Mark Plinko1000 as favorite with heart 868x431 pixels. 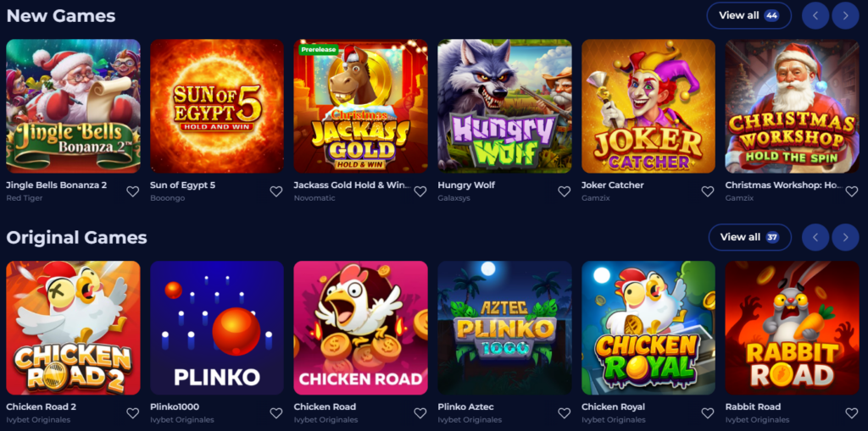coord(276,413)
